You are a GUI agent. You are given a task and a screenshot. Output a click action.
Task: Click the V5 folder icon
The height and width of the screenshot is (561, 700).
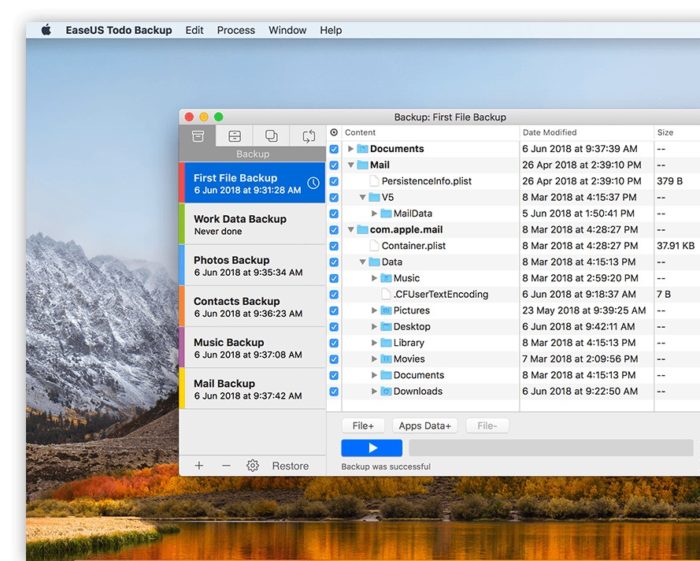374,197
